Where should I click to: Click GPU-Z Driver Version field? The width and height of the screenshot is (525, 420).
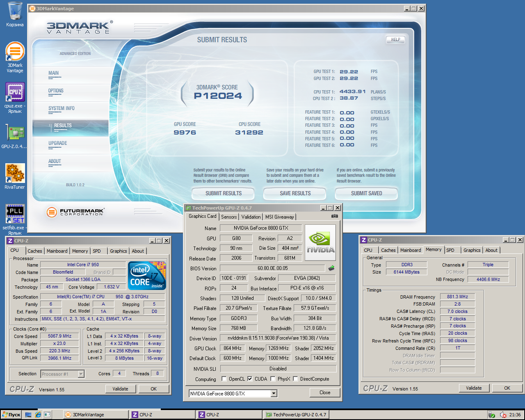click(278, 338)
